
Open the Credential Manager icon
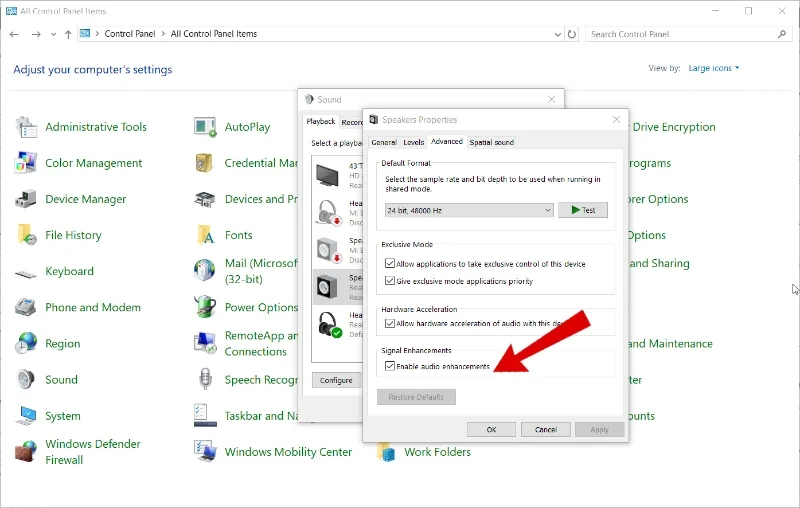(x=205, y=163)
